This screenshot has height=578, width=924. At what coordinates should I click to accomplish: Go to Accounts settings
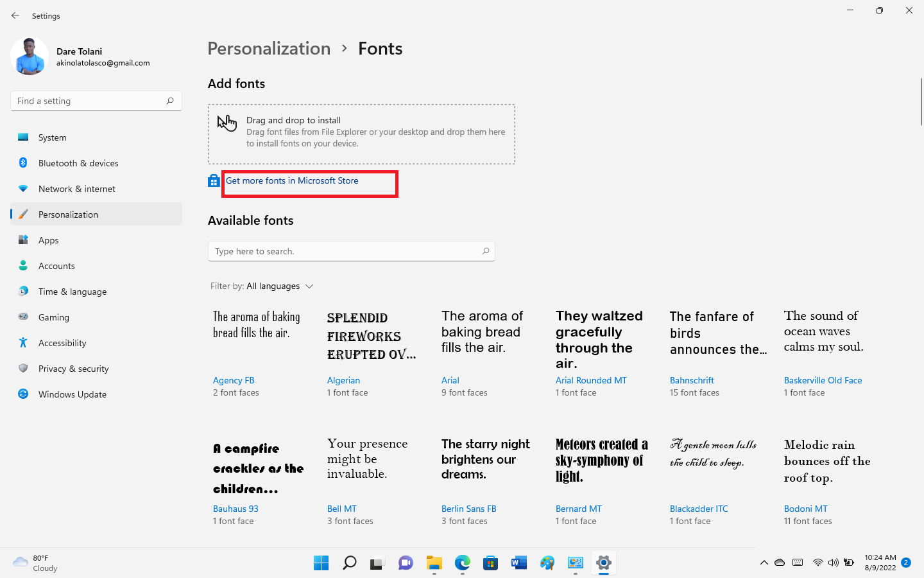pos(96,266)
